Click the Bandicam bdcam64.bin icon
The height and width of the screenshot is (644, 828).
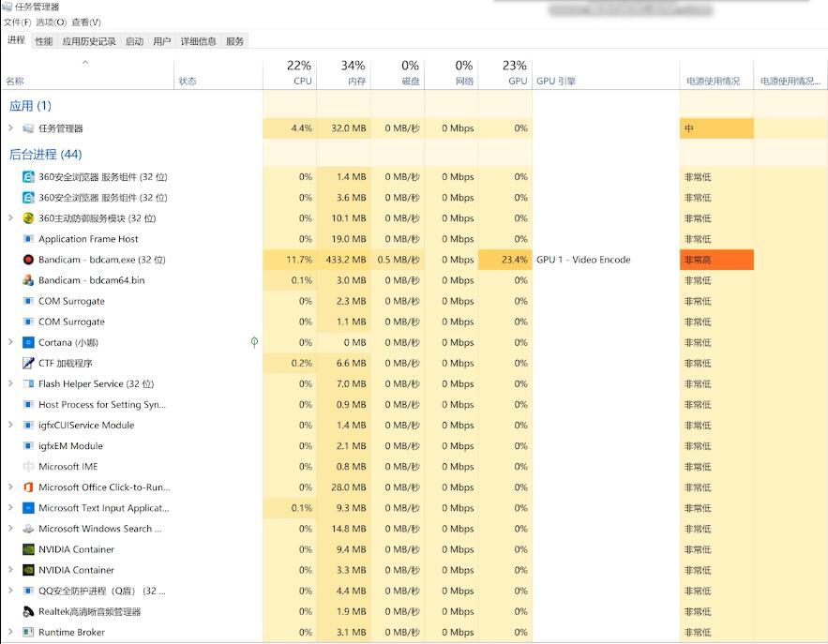tap(28, 280)
